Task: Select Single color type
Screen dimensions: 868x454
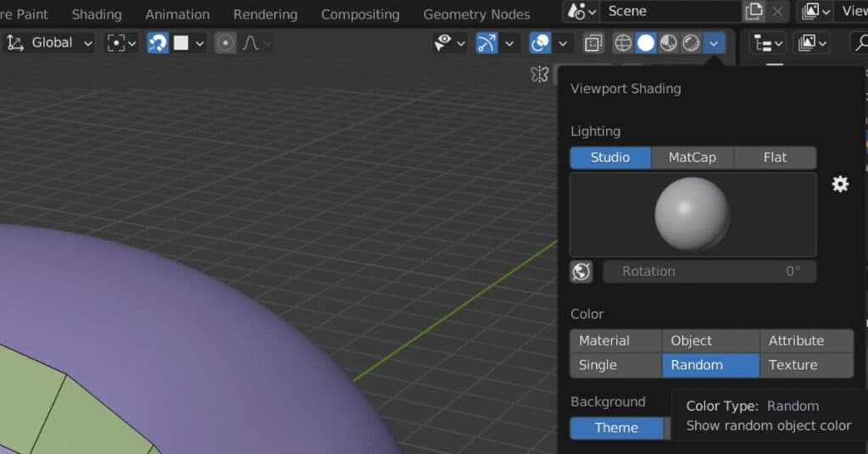Action: 615,365
